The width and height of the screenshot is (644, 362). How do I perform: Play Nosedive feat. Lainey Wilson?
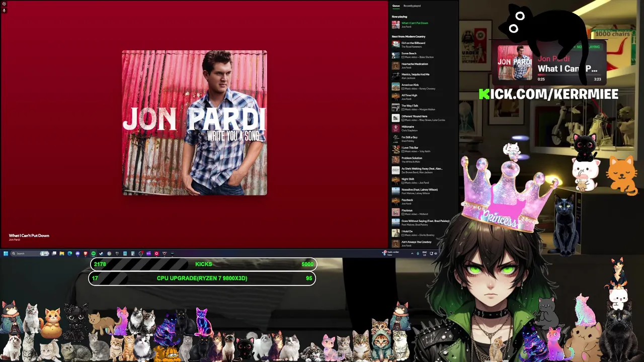pyautogui.click(x=423, y=192)
